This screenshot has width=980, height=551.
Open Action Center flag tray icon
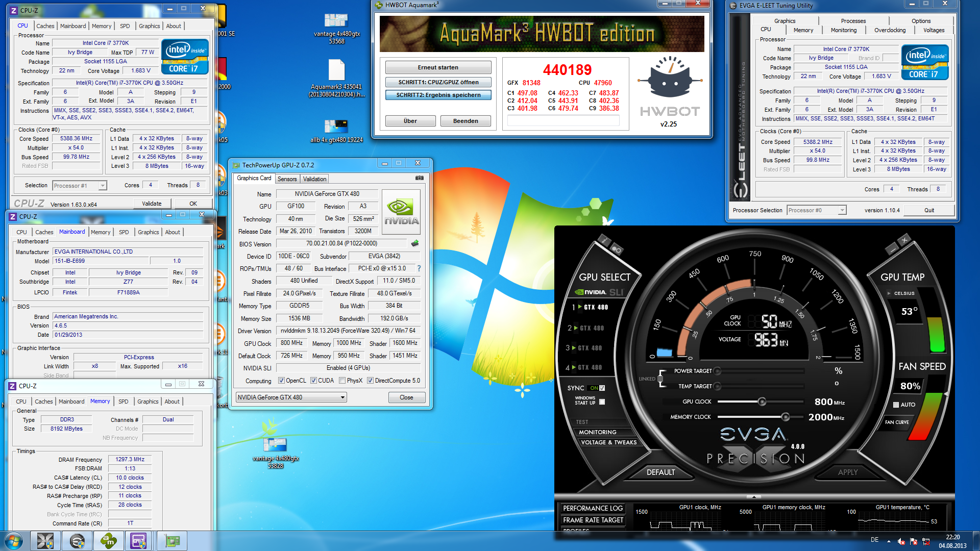coord(914,541)
